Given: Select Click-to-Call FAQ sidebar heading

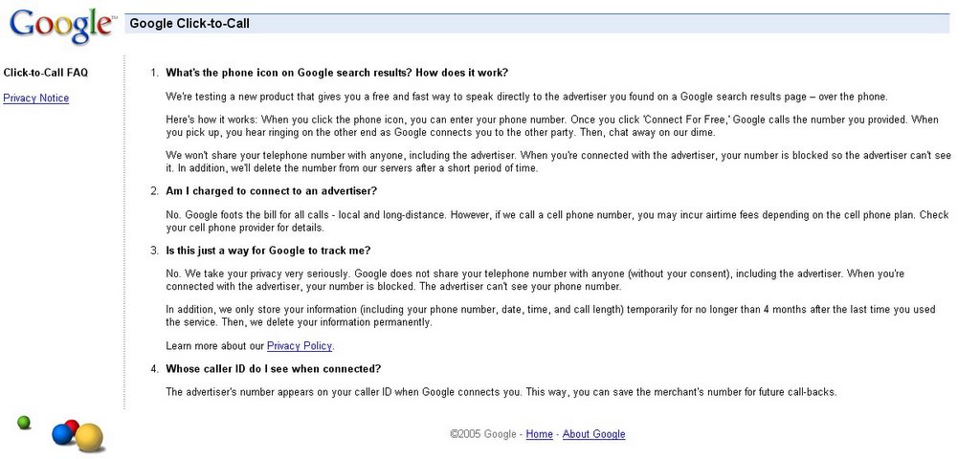Looking at the screenshot, I should pos(46,73).
